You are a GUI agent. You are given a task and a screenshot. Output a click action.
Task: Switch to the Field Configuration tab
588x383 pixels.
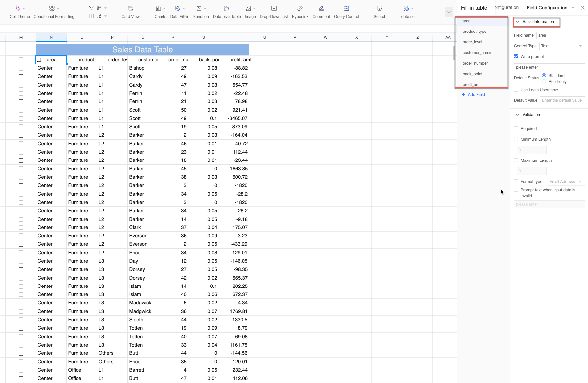click(547, 8)
